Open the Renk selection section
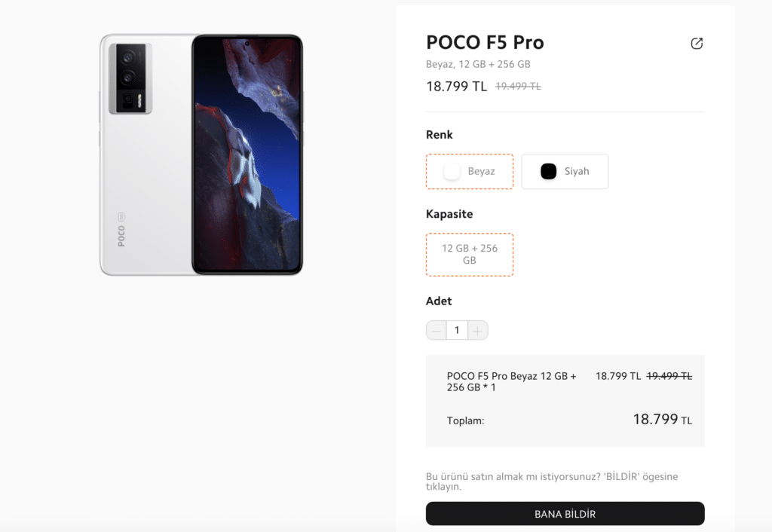The height and width of the screenshot is (532, 772). pyautogui.click(x=440, y=134)
